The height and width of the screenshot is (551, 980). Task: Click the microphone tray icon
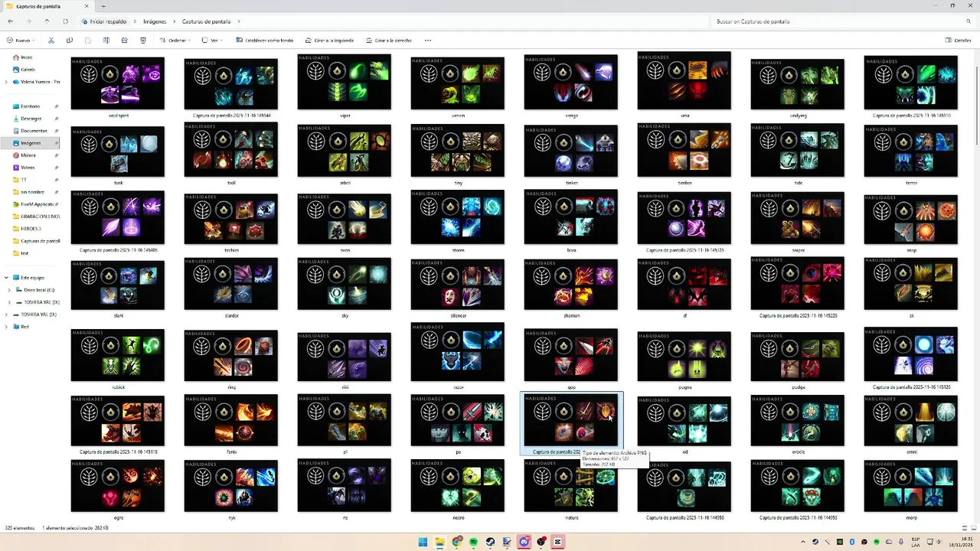(901, 542)
